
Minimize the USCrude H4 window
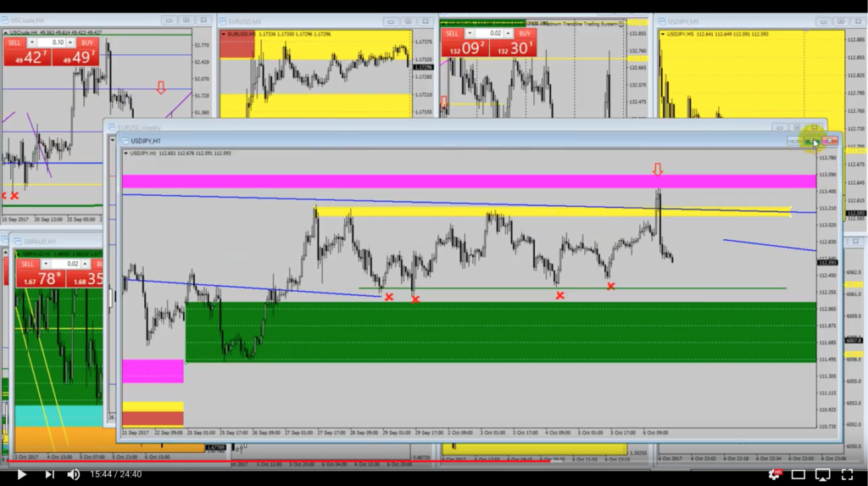(x=169, y=20)
